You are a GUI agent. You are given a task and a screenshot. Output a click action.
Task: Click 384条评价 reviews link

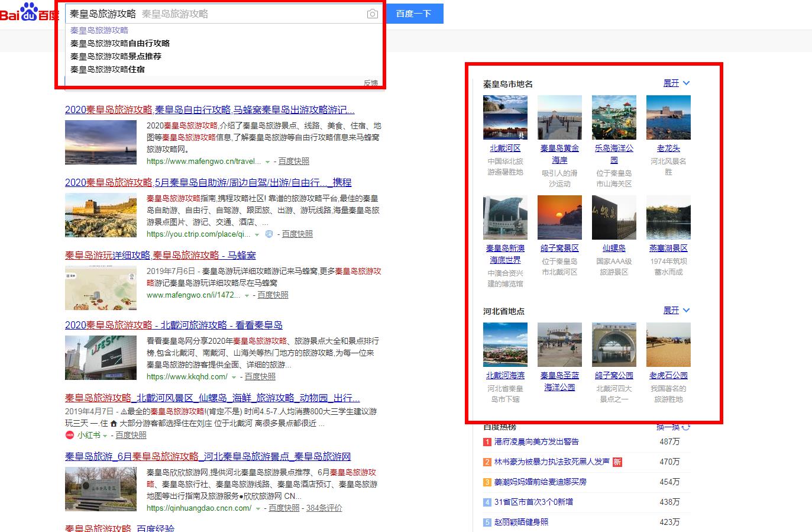(324, 508)
